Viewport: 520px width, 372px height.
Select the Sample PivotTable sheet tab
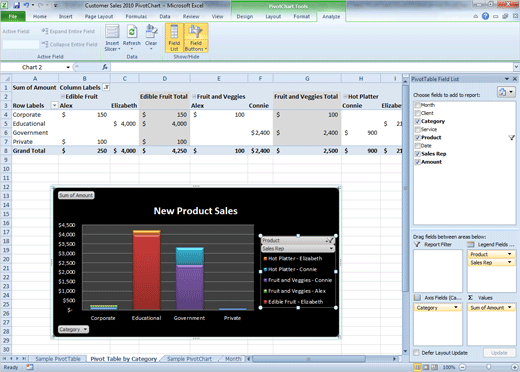point(58,359)
